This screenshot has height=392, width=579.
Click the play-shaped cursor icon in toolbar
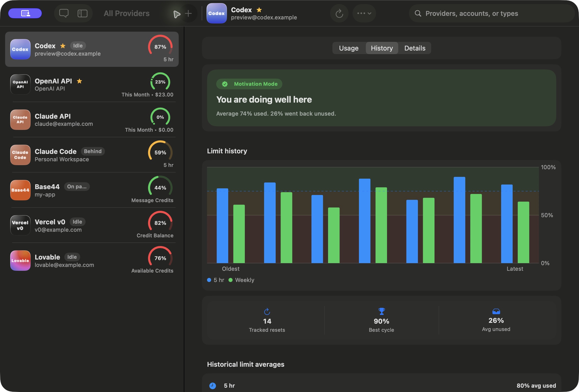click(x=177, y=14)
